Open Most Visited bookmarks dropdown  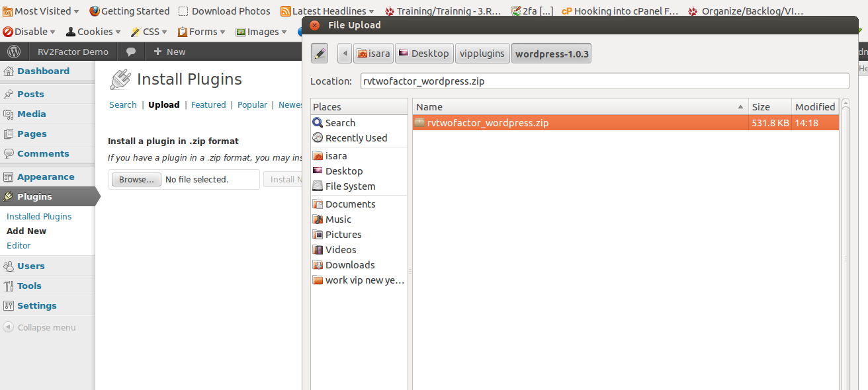(41, 11)
